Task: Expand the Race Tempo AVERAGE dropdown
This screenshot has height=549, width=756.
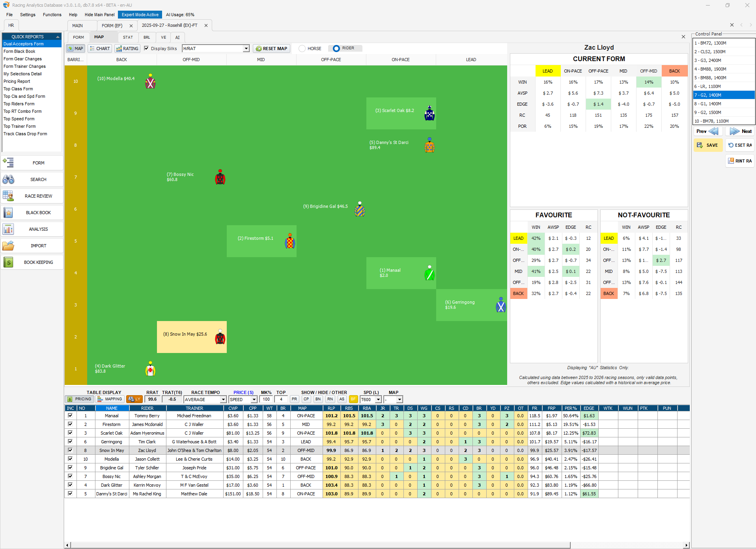Action: point(223,400)
